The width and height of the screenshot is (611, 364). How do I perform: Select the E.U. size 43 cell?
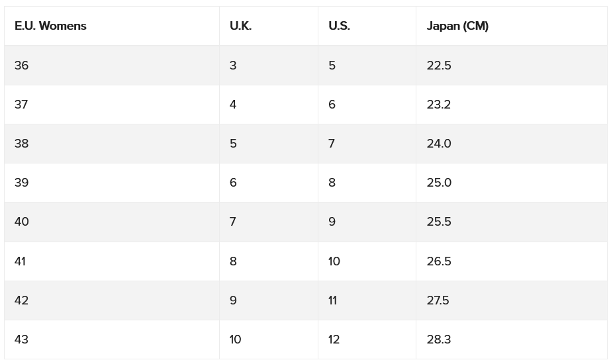pyautogui.click(x=112, y=340)
